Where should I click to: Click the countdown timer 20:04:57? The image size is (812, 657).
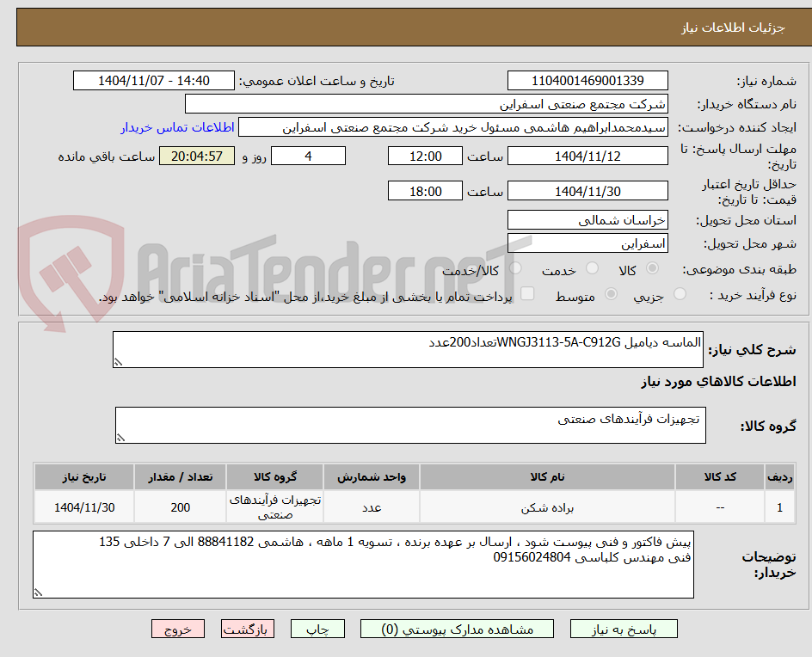point(197,156)
